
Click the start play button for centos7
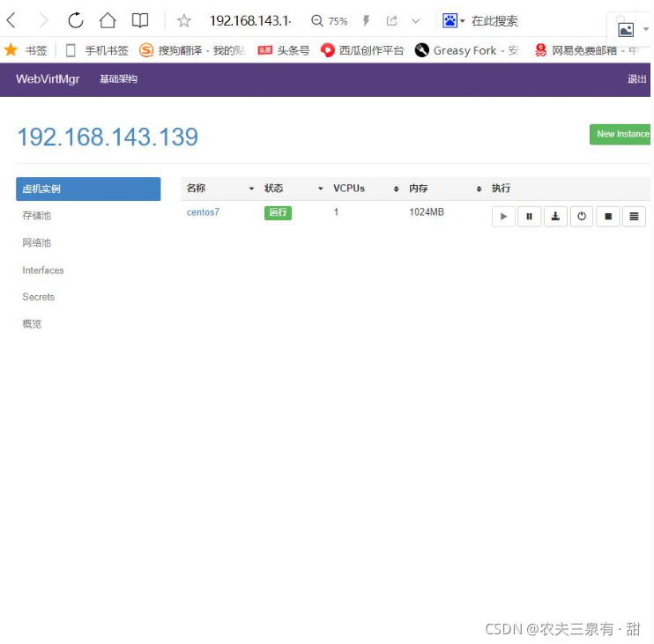503,217
